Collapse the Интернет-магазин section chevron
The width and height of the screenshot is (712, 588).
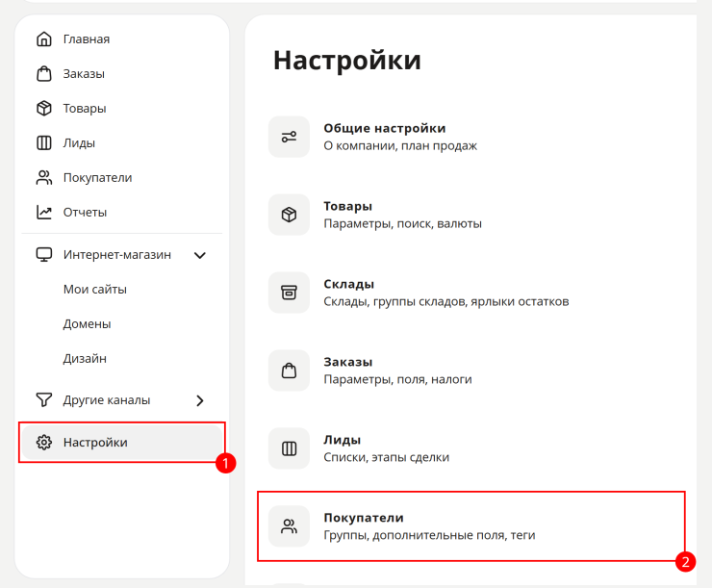pyautogui.click(x=200, y=255)
